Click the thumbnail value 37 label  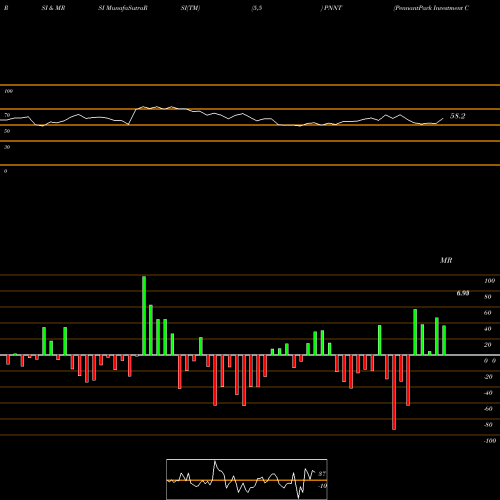pos(322,474)
